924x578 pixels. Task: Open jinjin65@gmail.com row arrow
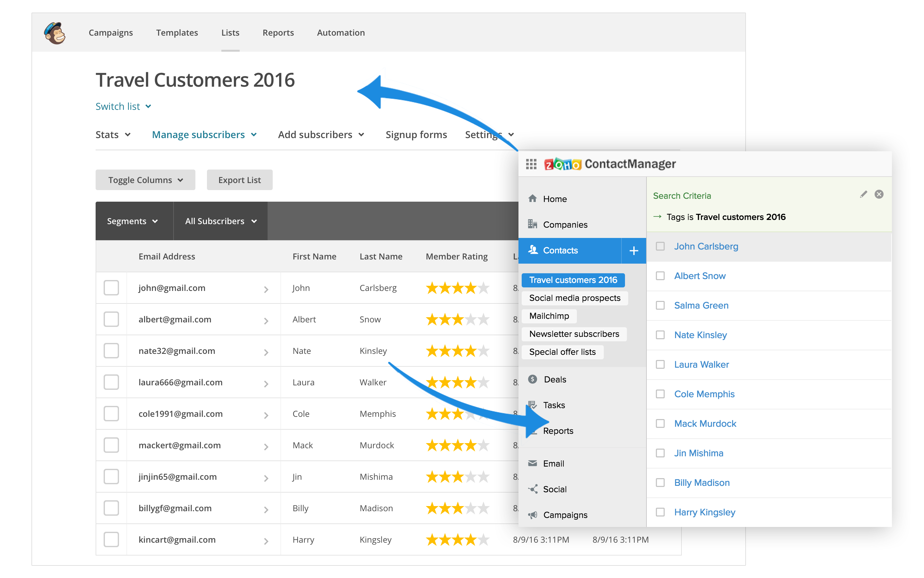click(266, 478)
